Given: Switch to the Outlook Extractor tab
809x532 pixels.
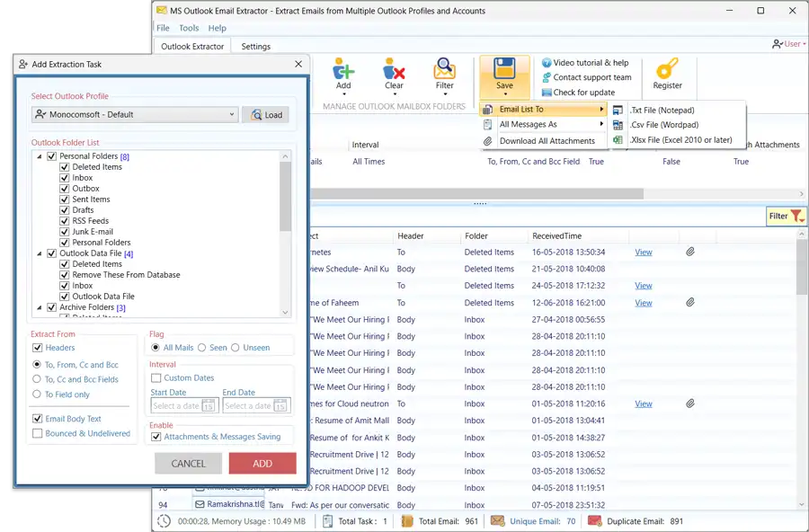Looking at the screenshot, I should pyautogui.click(x=192, y=47).
